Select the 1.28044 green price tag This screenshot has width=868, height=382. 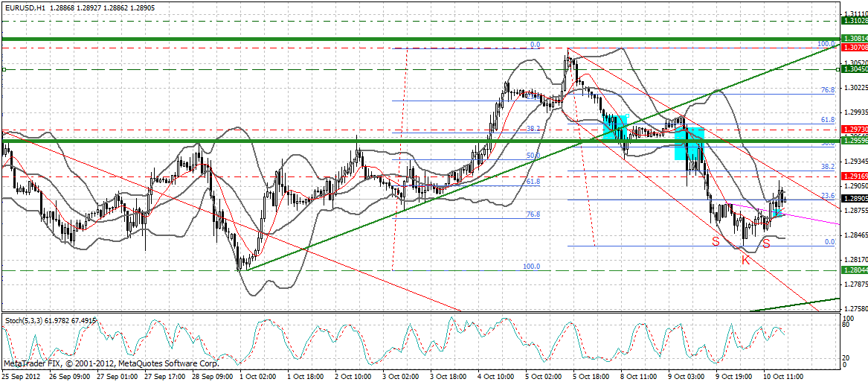854,270
